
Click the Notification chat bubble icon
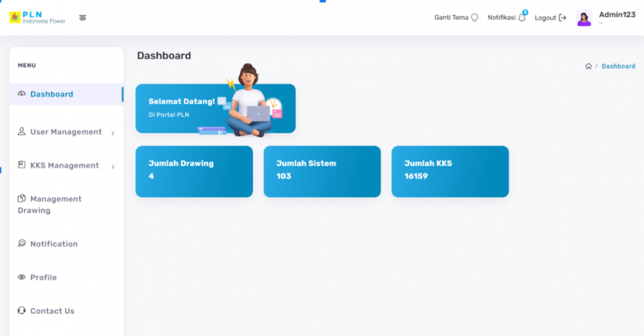click(x=21, y=243)
